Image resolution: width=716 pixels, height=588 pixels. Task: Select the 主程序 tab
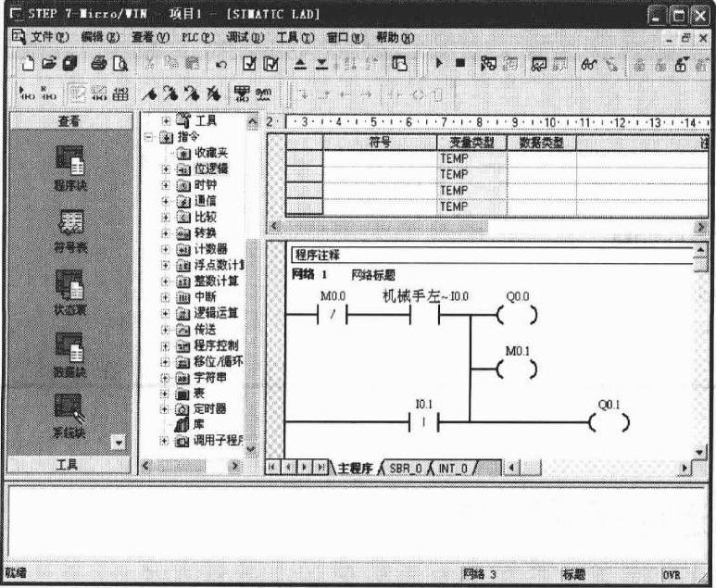tap(355, 468)
